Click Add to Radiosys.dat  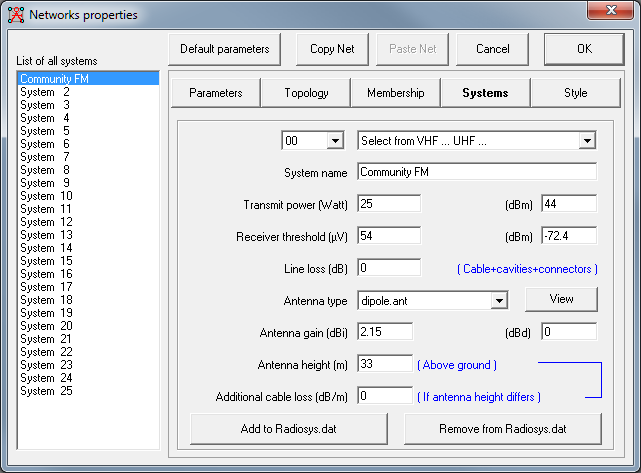[289, 429]
